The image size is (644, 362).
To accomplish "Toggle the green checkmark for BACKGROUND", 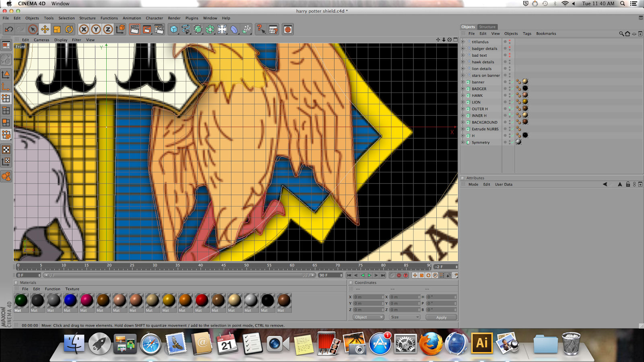I will click(512, 122).
